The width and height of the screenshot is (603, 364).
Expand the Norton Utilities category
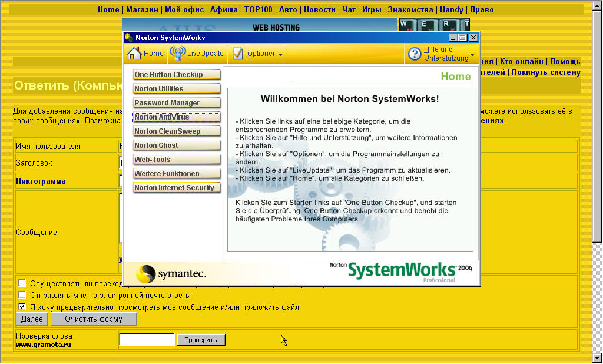click(x=177, y=89)
